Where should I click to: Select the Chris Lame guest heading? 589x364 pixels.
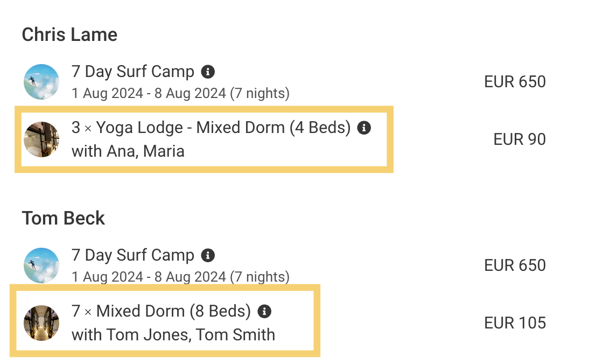[x=69, y=35]
